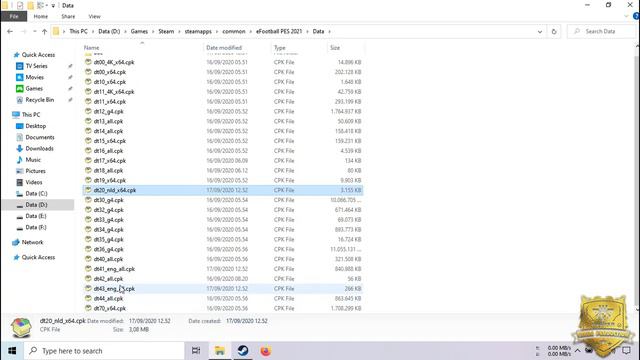Select file dt30_g4.cpk
This screenshot has height=360, width=640.
(109, 200)
